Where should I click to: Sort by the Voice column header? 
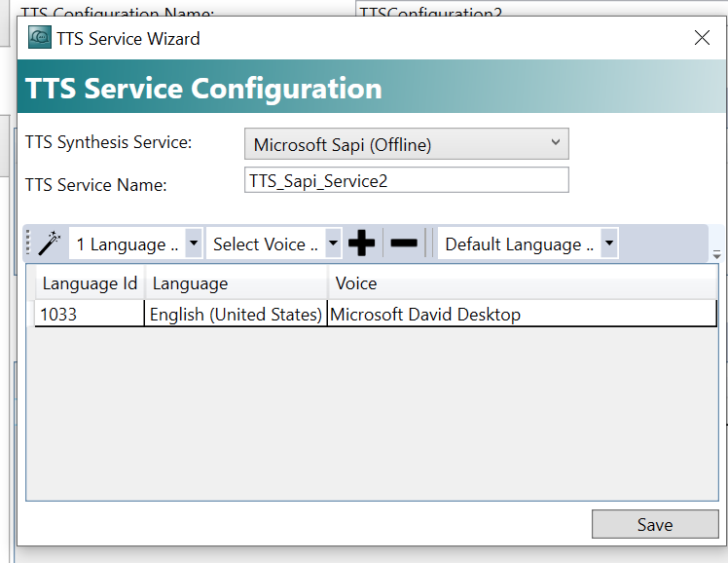pyautogui.click(x=523, y=282)
